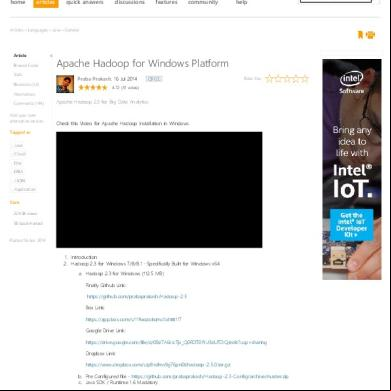Open the hadoop-2.3 GitHub repository link

pyautogui.click(x=136, y=296)
